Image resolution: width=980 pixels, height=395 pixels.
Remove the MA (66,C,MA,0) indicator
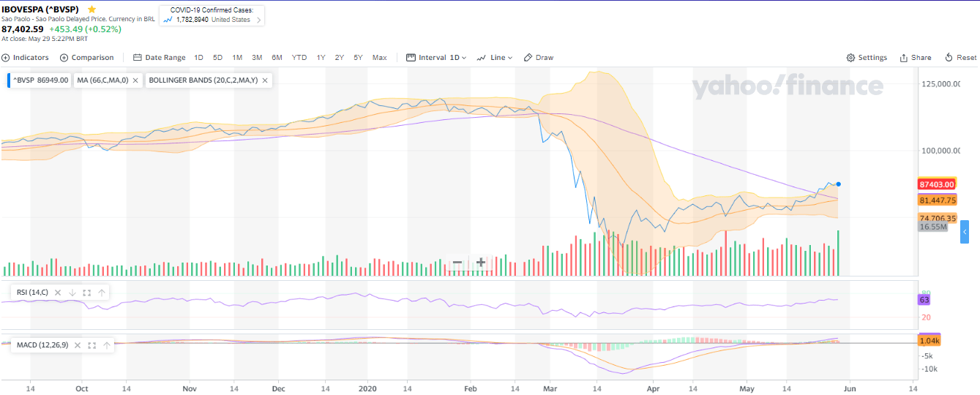(x=136, y=80)
